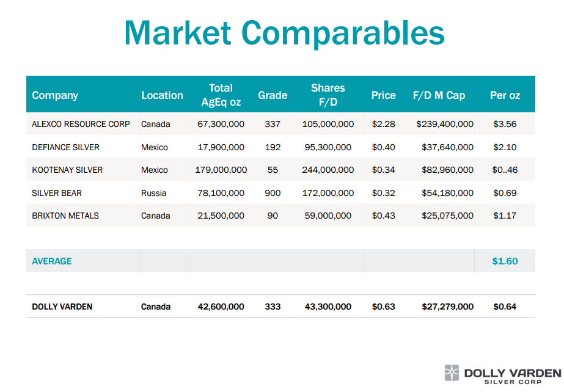This screenshot has width=564, height=392.
Task: Click the average $1.60 per oz value
Action: point(505,261)
